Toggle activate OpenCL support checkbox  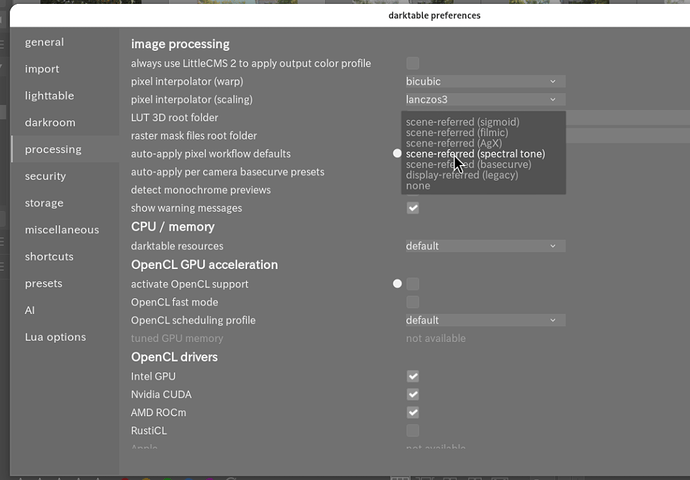[x=413, y=284]
